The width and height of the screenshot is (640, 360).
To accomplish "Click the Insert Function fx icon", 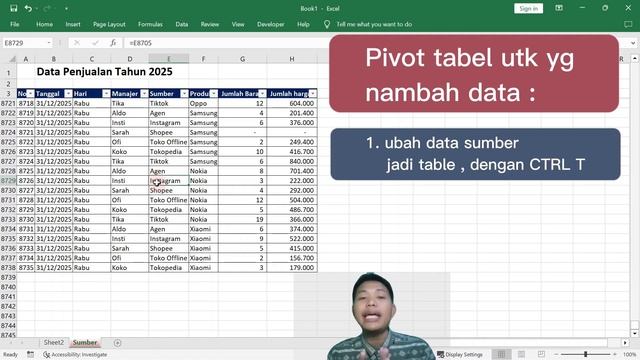I will (113, 43).
